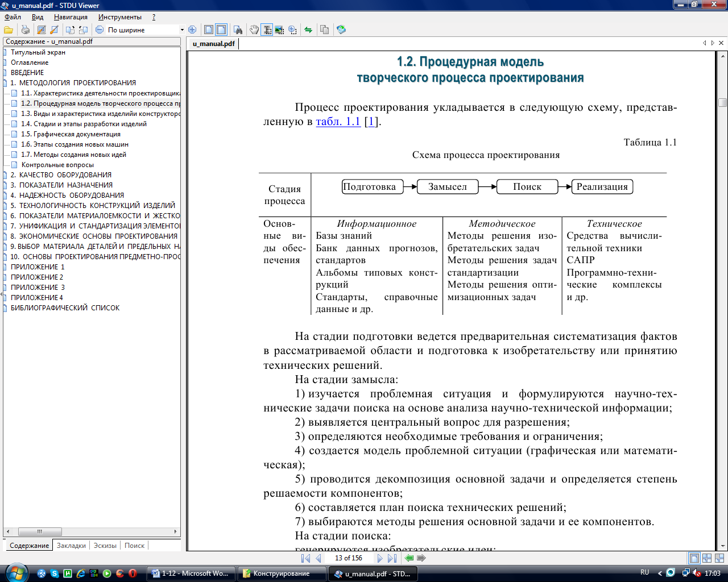Click the document's scroll-down arrow

pos(722,546)
